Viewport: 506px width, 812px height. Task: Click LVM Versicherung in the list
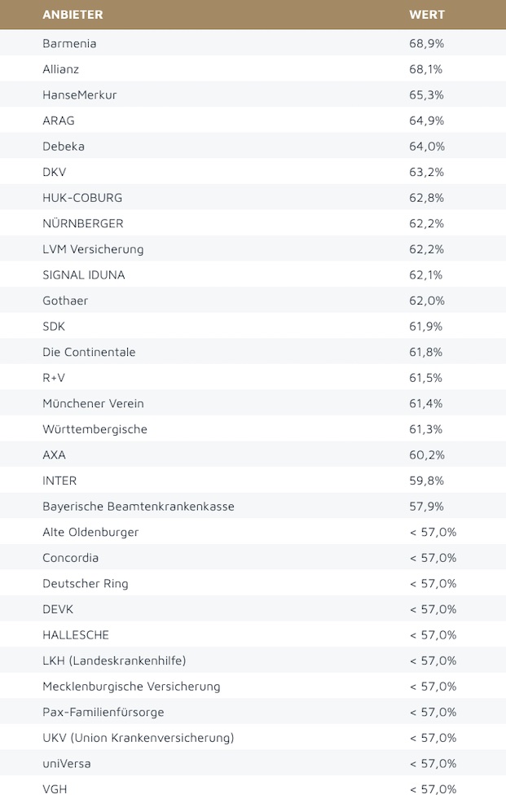click(x=93, y=249)
